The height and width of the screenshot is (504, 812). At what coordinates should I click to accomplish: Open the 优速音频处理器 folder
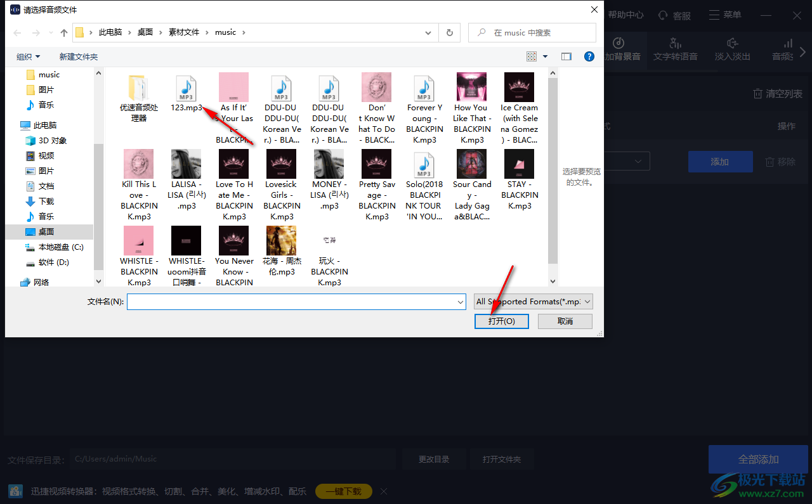click(138, 87)
